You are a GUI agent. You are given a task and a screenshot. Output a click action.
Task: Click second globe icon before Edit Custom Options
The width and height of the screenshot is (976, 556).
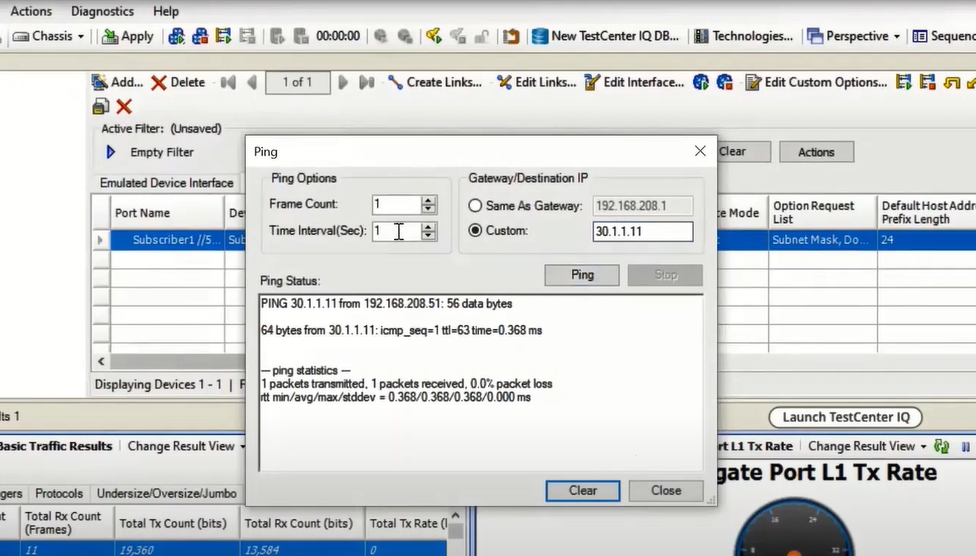pyautogui.click(x=725, y=82)
